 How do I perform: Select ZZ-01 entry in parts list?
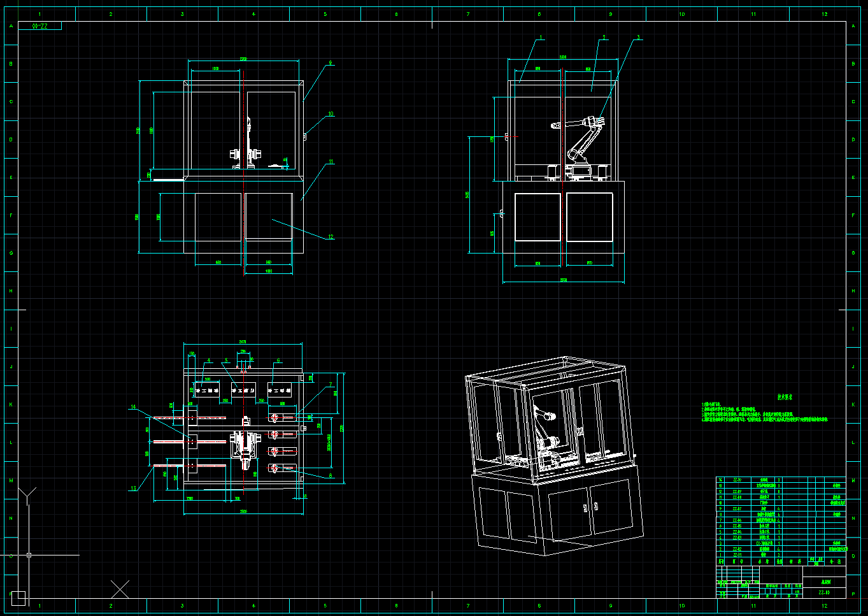click(737, 555)
